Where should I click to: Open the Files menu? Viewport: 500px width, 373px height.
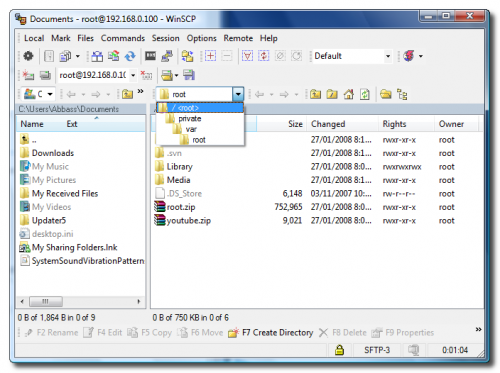point(85,38)
